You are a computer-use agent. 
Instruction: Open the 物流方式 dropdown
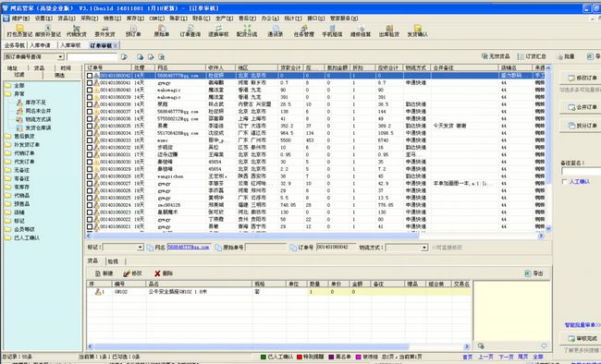click(424, 248)
